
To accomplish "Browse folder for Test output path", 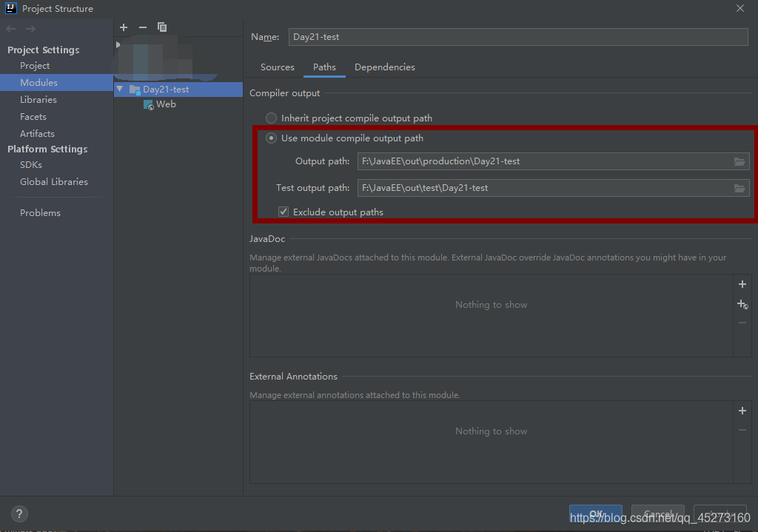I will [739, 188].
